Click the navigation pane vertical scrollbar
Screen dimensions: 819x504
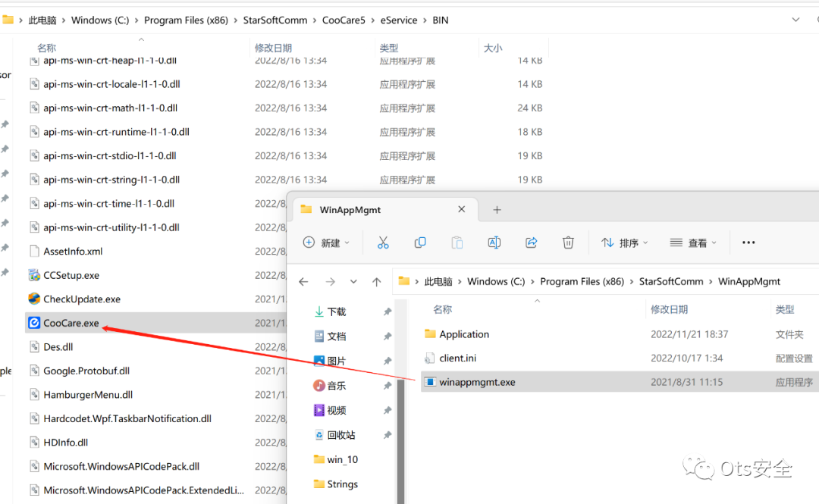[x=400, y=441]
